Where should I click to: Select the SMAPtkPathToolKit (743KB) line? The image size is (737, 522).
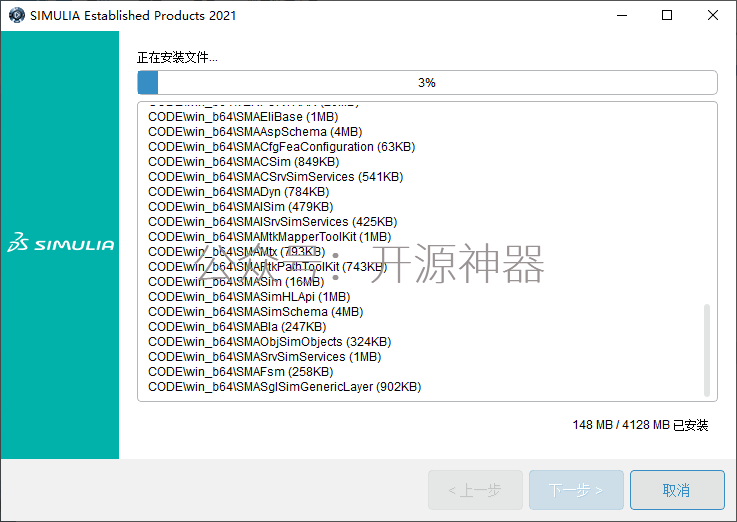click(267, 267)
